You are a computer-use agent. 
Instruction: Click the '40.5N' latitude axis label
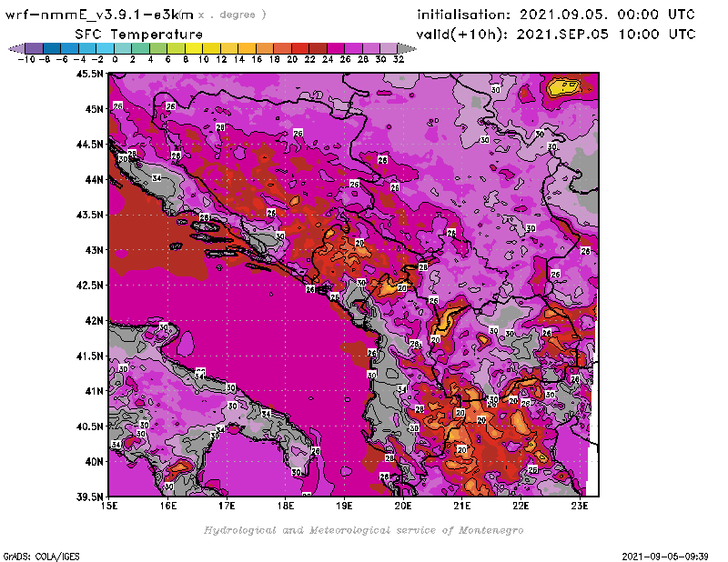pyautogui.click(x=90, y=427)
